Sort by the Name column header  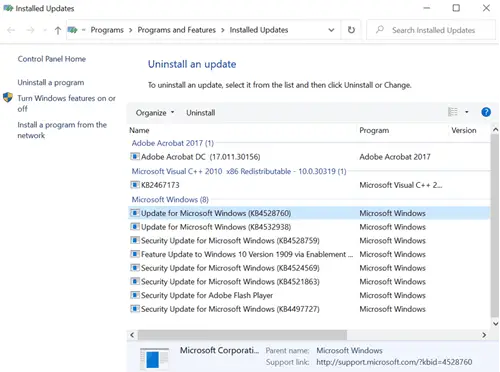(139, 130)
